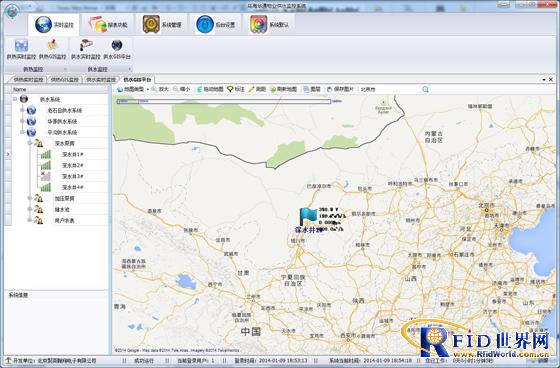560x368 pixels.
Task: Click the 深水井2# label under the flag
Action: click(309, 230)
